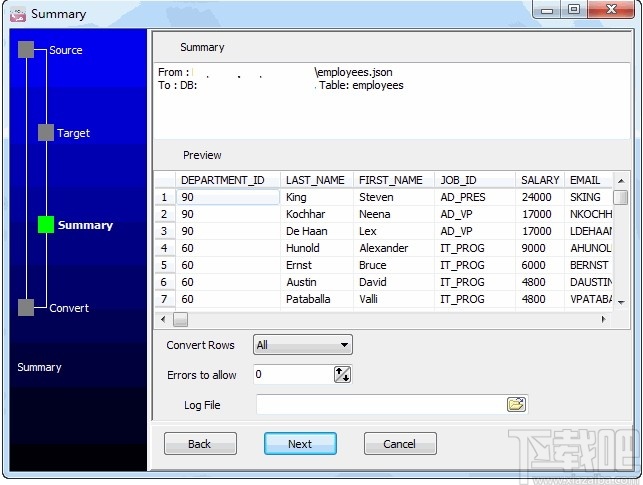Screen dimensions: 643x485
Task: Click the 'Valli' cell
Action: coord(394,299)
